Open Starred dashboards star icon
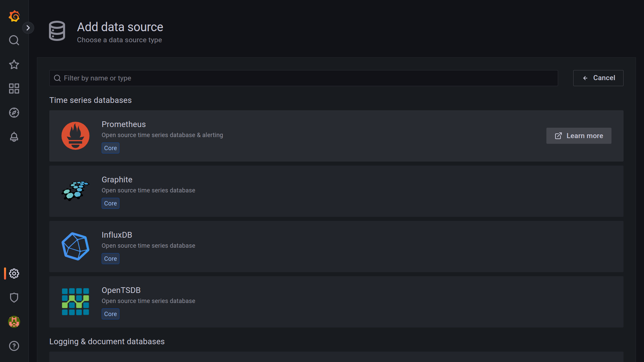 tap(14, 64)
